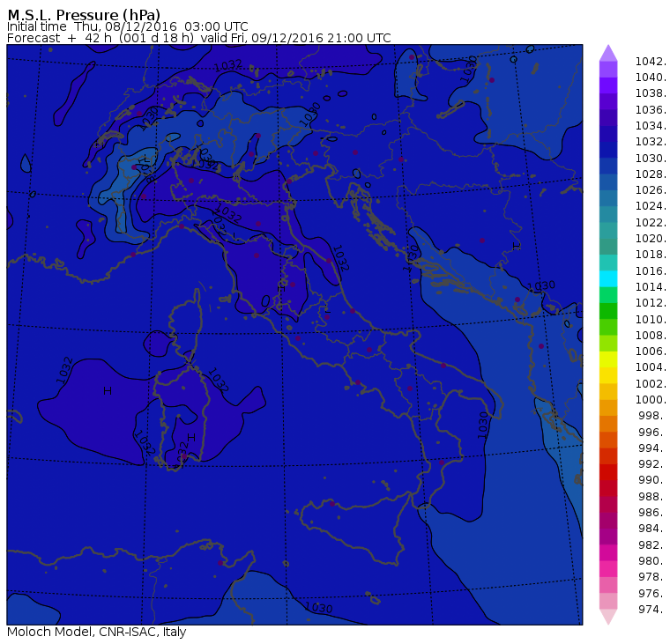Click the '1012.' legend value
The image size is (670, 644).
point(651,302)
